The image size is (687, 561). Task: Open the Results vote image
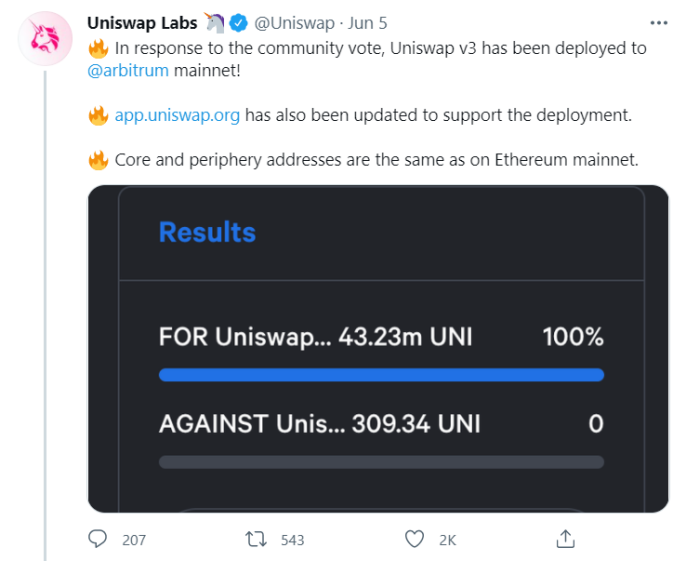point(379,300)
